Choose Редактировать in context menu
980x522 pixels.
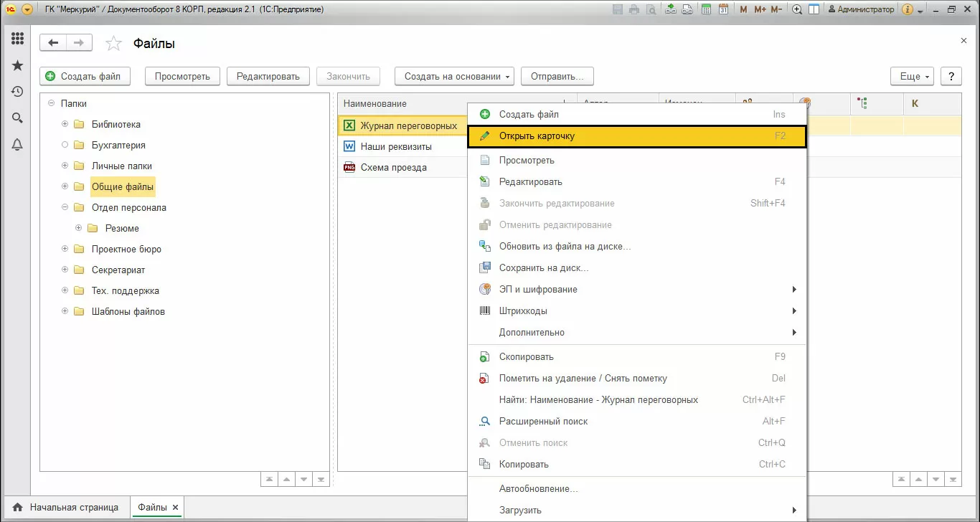coord(637,181)
